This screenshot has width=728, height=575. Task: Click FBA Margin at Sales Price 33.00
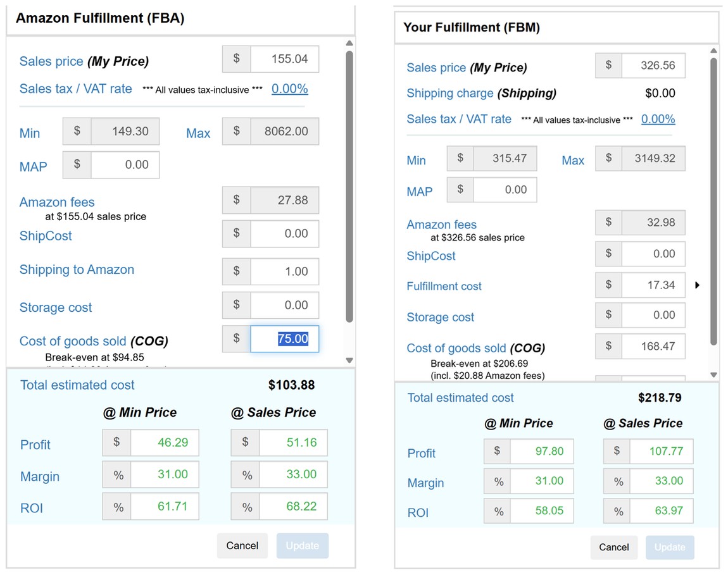[294, 474]
